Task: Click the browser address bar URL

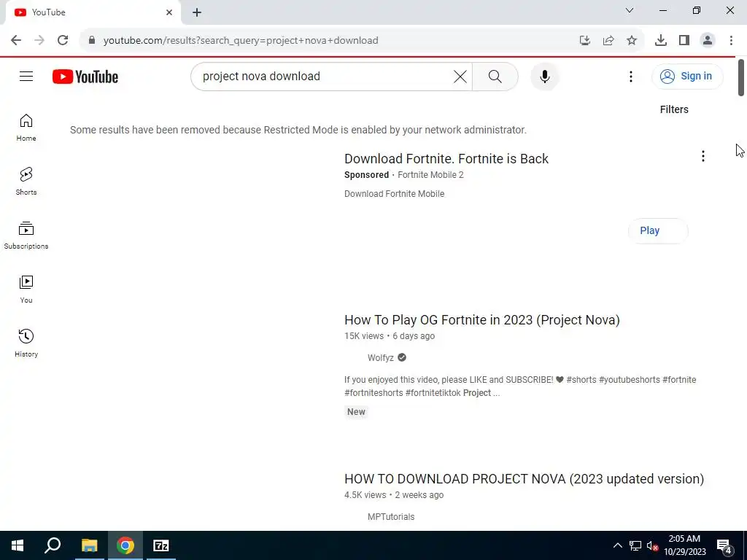Action: tap(241, 41)
